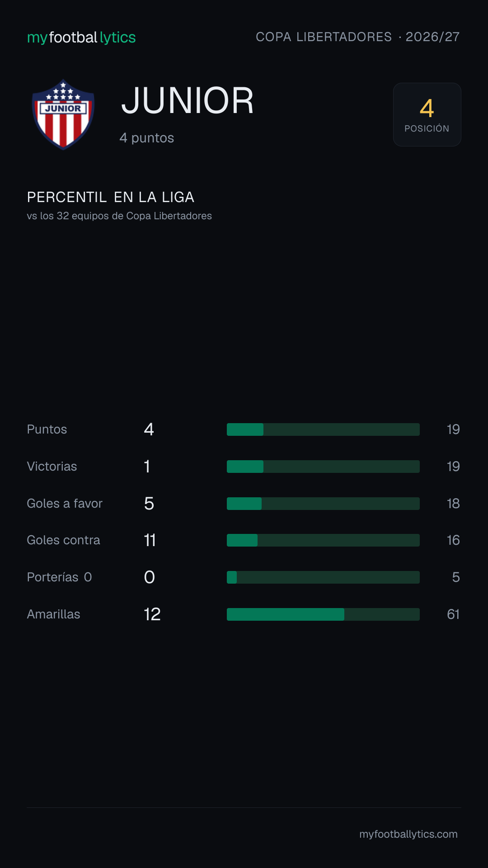Click the myfootballytics logo
Screen dimensions: 488x868
81,38
